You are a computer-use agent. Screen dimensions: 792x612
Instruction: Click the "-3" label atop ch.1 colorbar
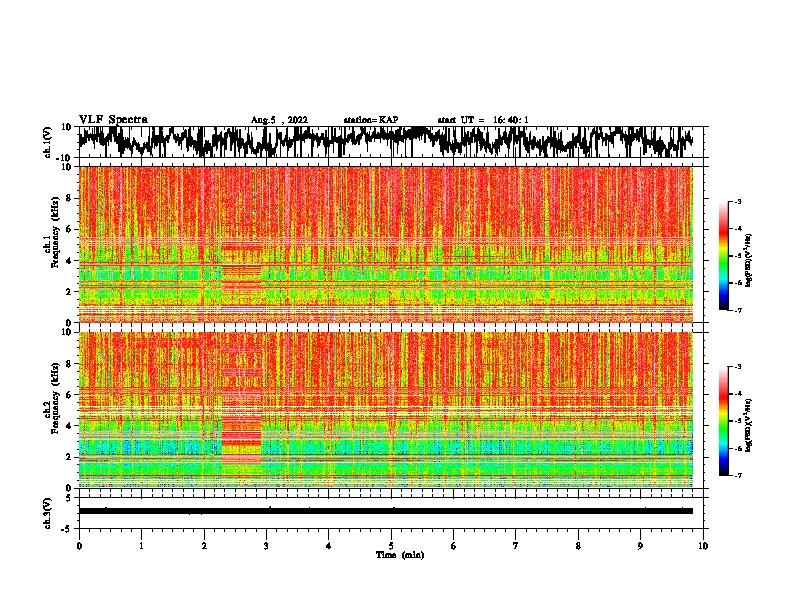tap(738, 201)
